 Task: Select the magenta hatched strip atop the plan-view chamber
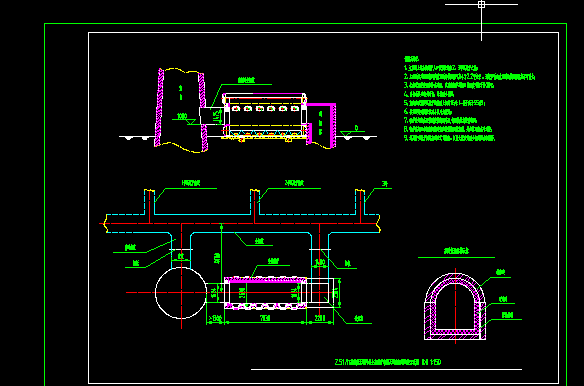click(x=265, y=280)
